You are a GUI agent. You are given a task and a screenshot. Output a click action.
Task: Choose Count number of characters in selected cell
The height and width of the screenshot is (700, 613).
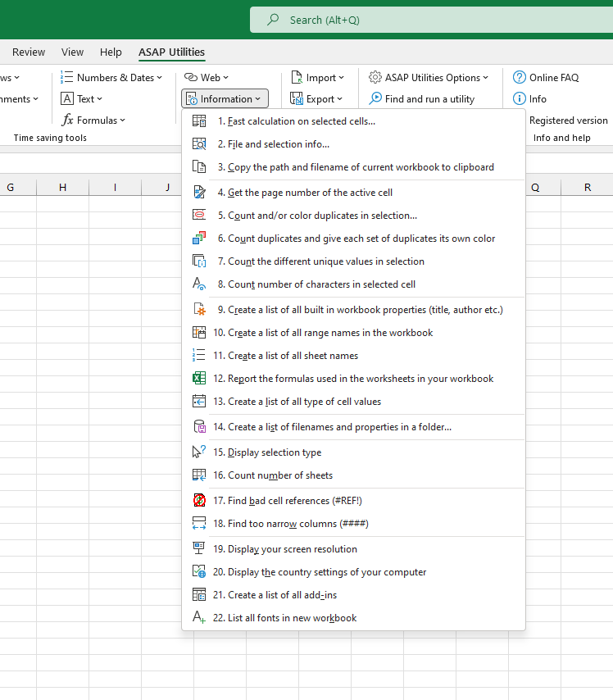pyautogui.click(x=353, y=284)
